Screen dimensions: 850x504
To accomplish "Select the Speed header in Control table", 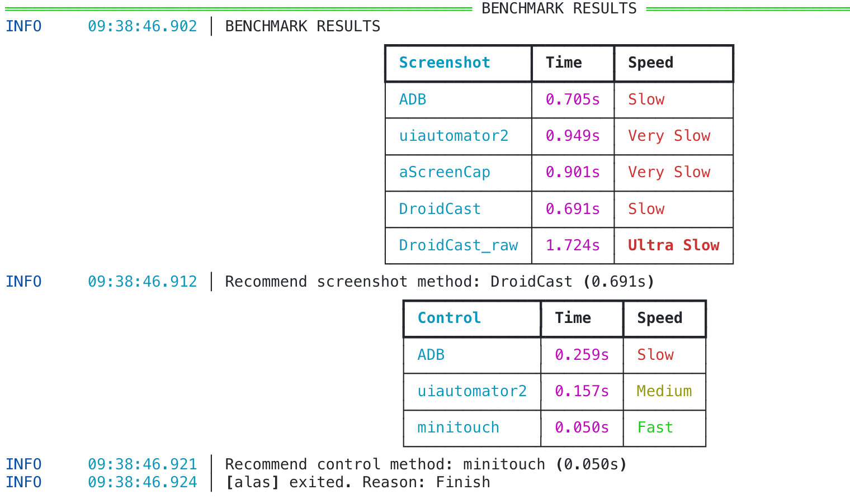I will coord(659,318).
